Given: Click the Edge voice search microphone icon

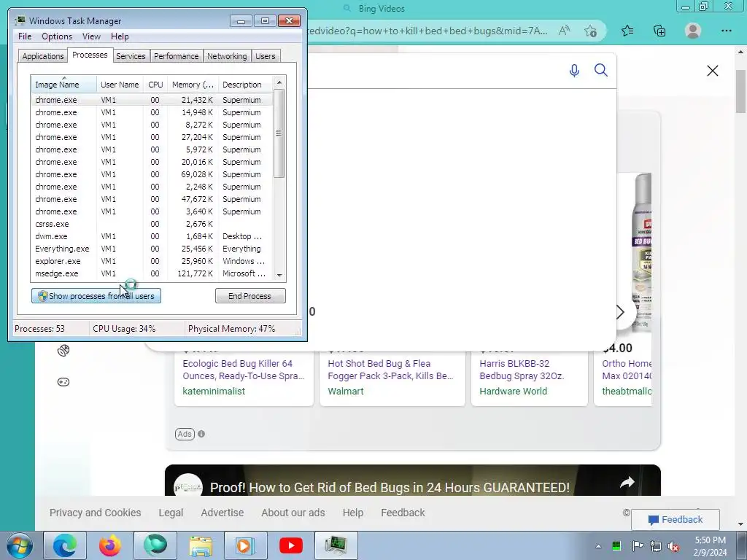Looking at the screenshot, I should (574, 71).
